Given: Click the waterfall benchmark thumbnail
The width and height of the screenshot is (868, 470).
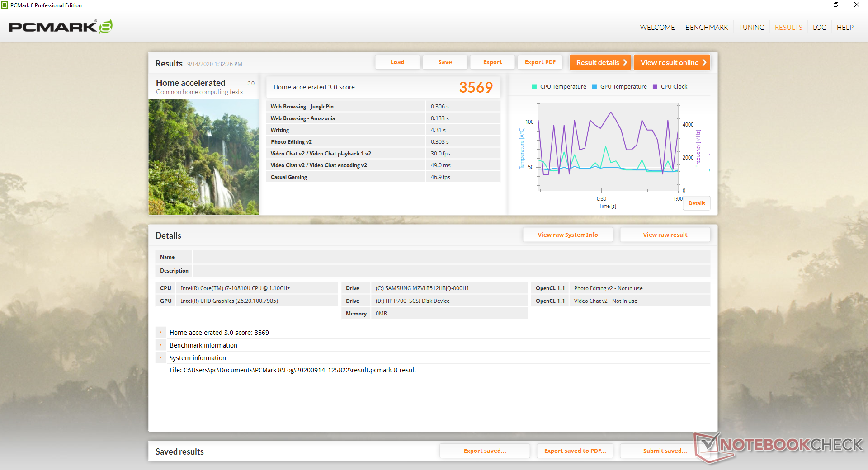Looking at the screenshot, I should [x=203, y=157].
